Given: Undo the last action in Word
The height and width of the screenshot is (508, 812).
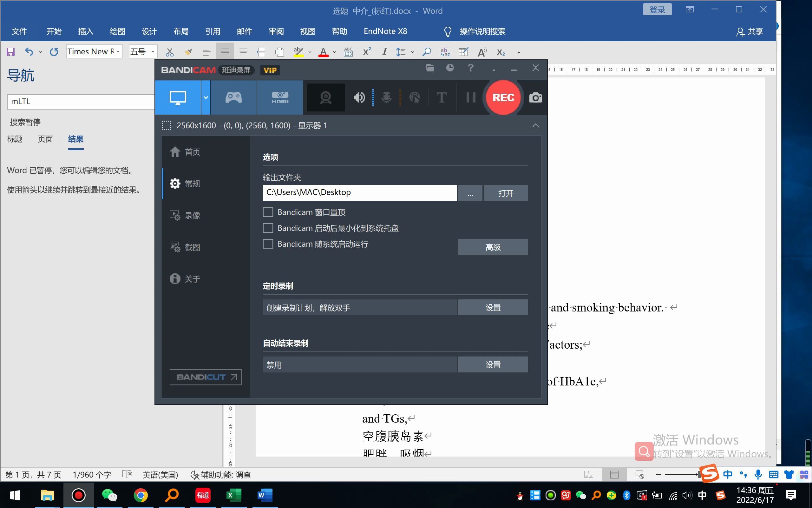Looking at the screenshot, I should pyautogui.click(x=29, y=52).
